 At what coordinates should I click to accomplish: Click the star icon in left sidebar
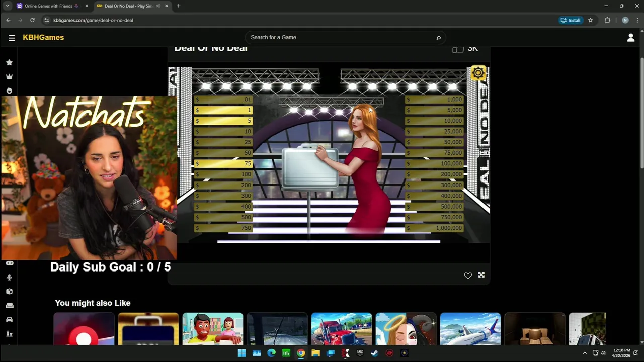click(x=9, y=62)
